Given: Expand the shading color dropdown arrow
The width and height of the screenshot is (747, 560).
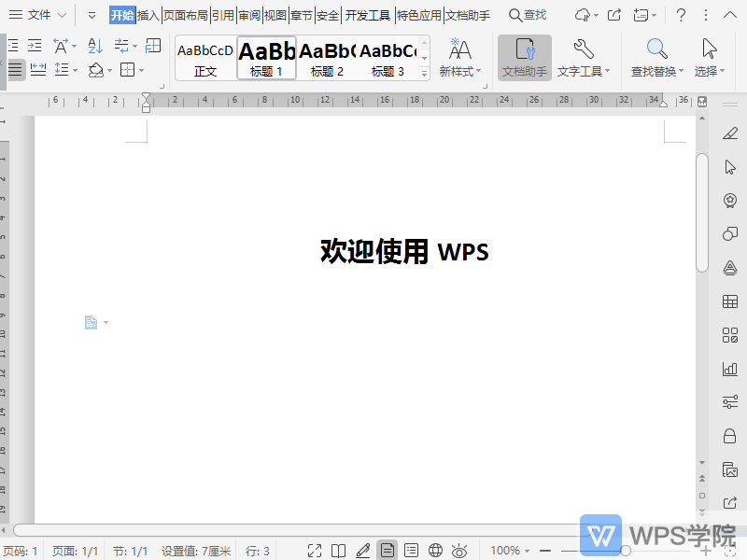Looking at the screenshot, I should pyautogui.click(x=109, y=71).
